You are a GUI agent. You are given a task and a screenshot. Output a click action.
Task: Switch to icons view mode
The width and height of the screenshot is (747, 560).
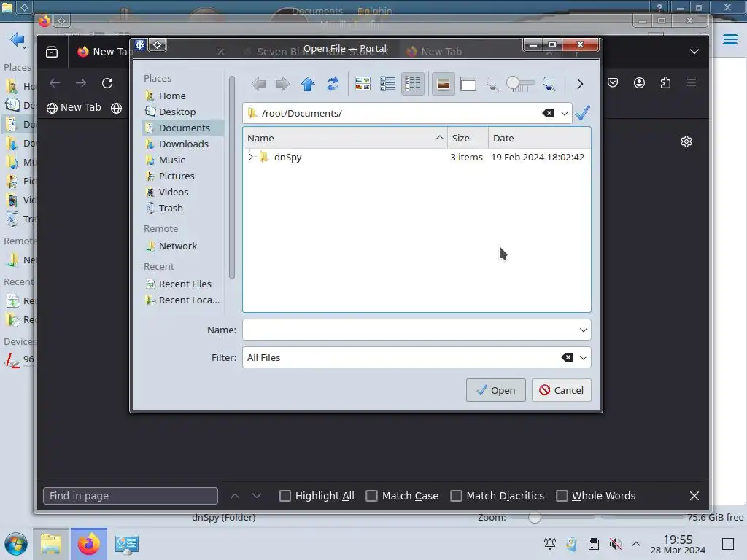click(x=363, y=85)
